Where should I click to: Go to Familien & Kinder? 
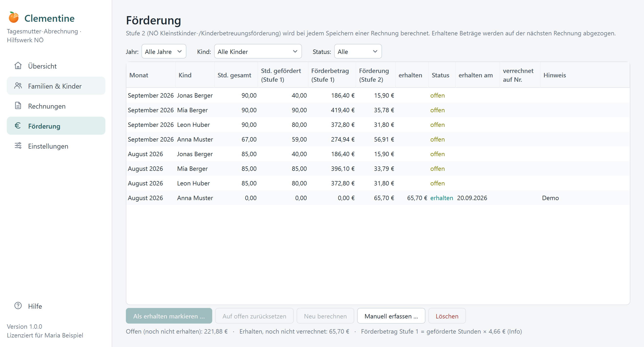point(56,86)
